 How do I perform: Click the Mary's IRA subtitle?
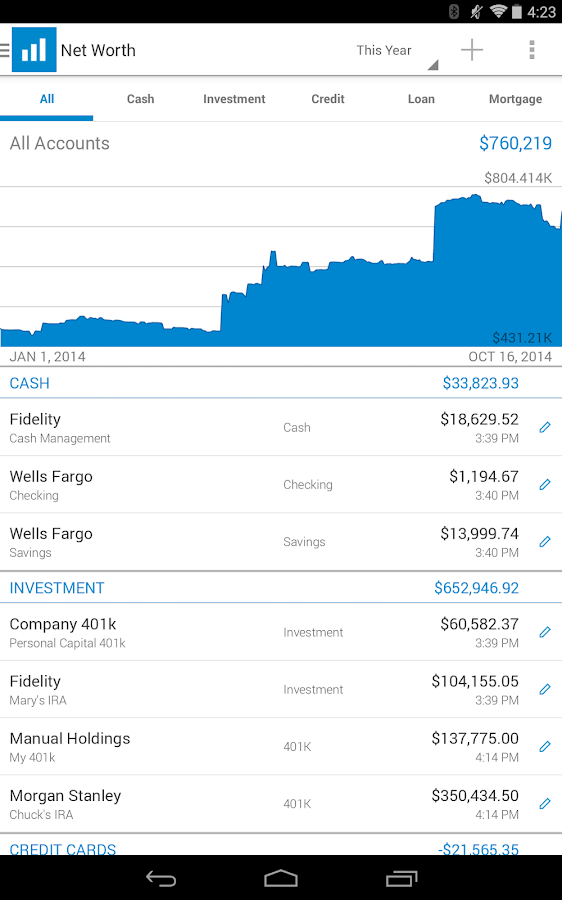click(x=38, y=700)
